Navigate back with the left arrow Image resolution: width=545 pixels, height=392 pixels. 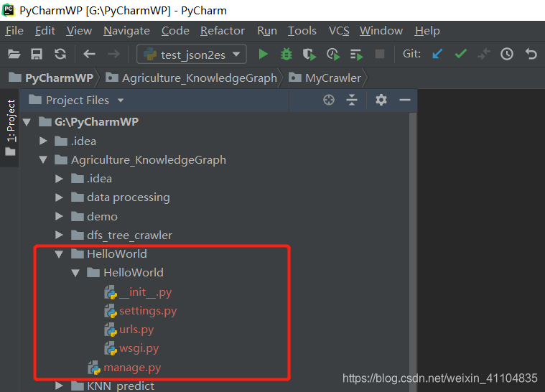click(x=89, y=55)
